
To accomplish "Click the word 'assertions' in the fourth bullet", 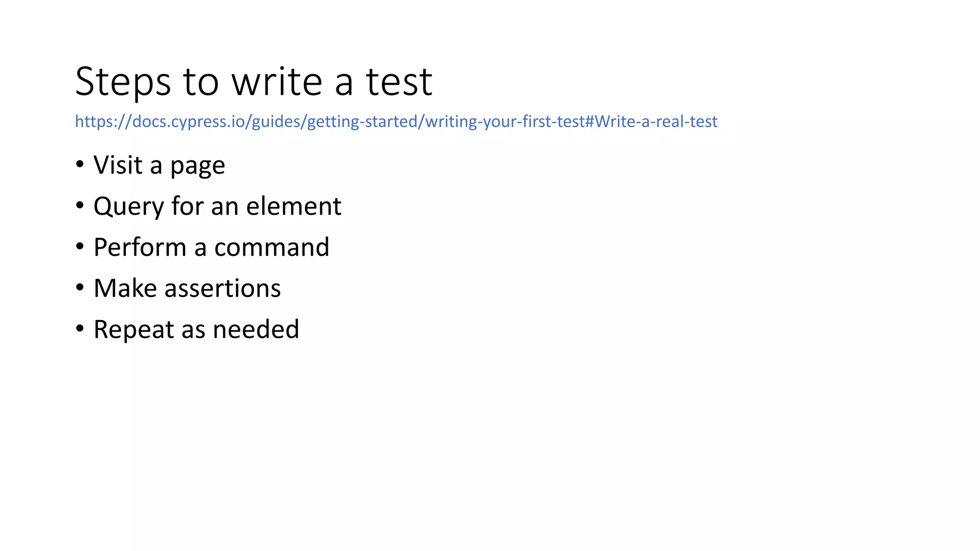I will (223, 288).
